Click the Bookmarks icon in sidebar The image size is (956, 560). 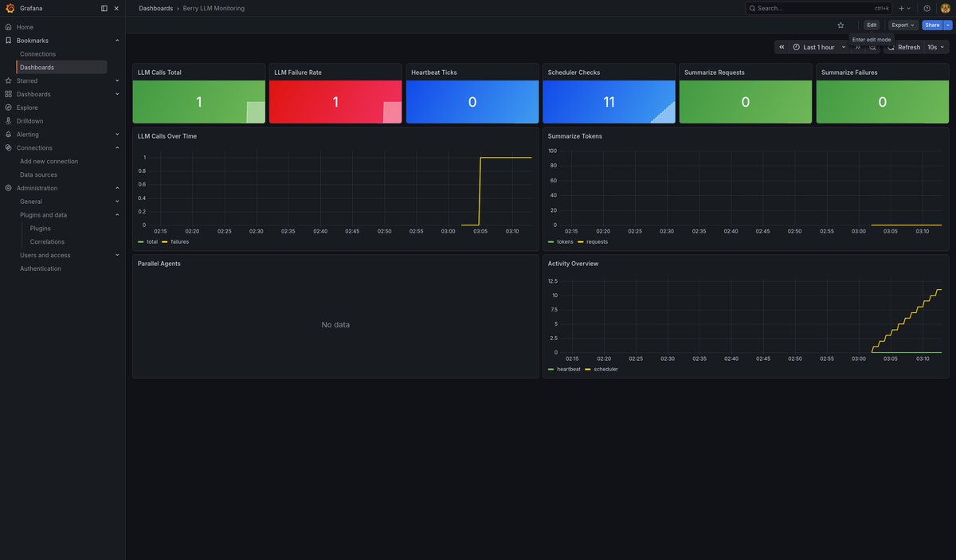(x=9, y=41)
